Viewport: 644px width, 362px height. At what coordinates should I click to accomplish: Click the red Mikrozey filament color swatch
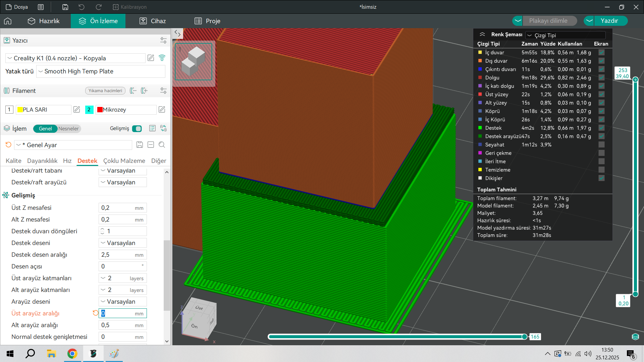click(x=100, y=110)
